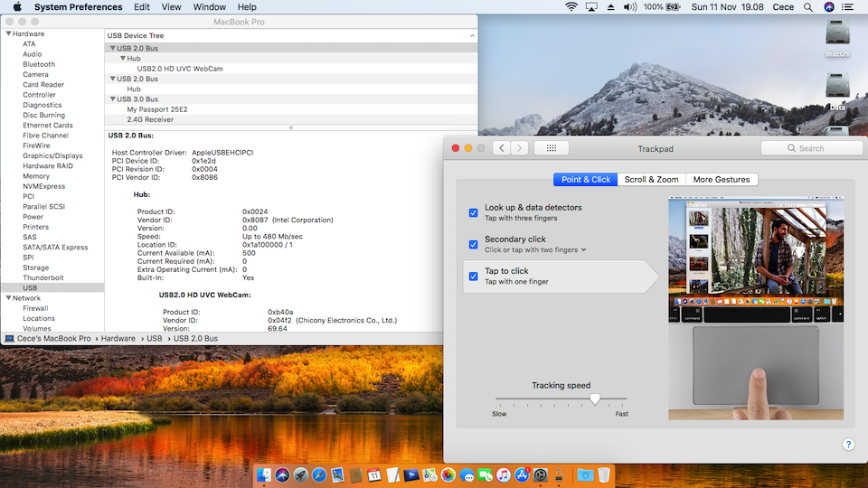Open Messages icon in the Dock
This screenshot has width=868, height=488.
click(x=467, y=474)
